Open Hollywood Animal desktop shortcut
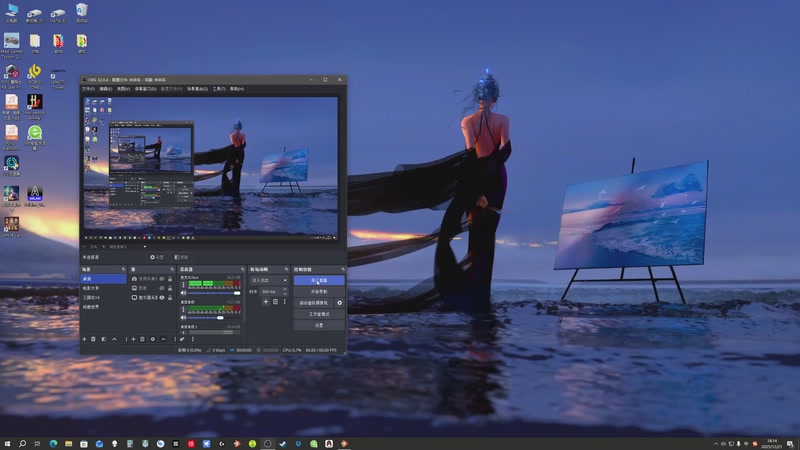The image size is (800, 450). (x=35, y=107)
